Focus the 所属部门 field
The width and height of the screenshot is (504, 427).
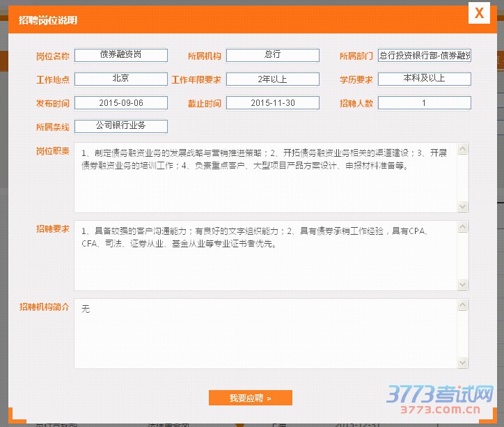(425, 55)
